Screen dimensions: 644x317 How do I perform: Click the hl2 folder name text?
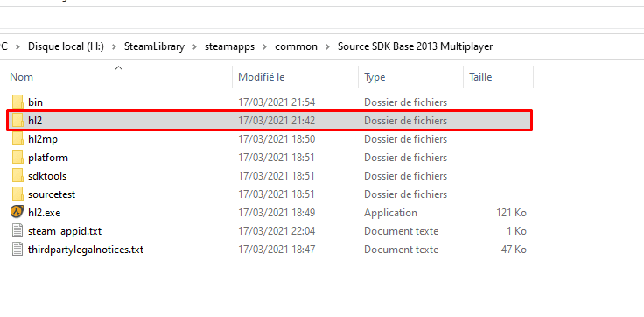35,121
